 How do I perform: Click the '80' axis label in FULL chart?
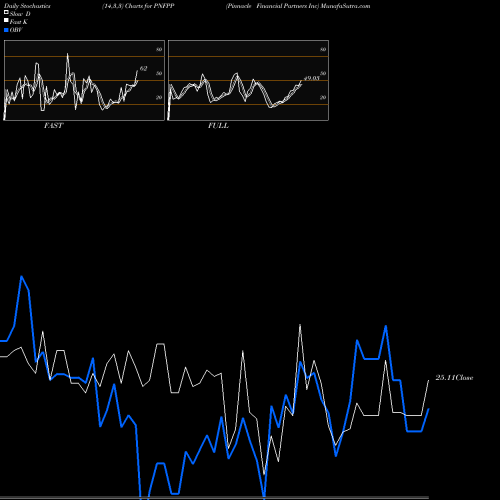point(323,50)
